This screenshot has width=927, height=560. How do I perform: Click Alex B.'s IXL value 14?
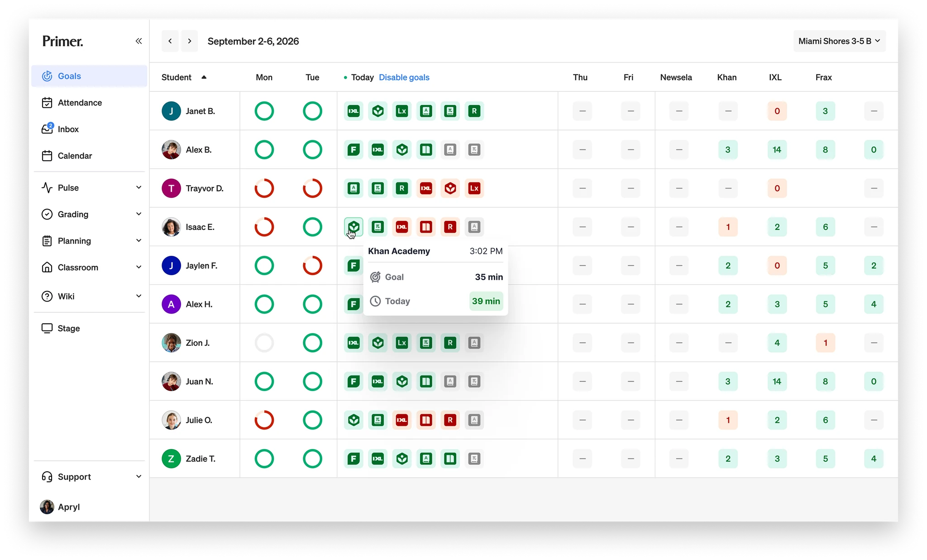point(777,149)
